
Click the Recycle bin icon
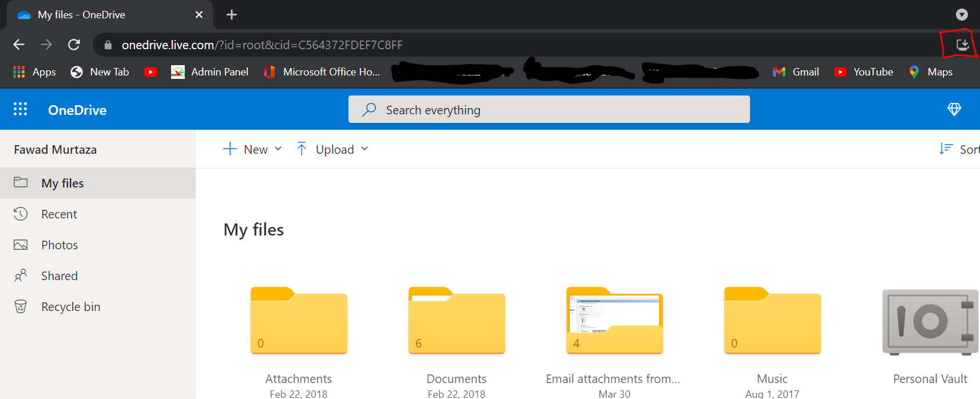pyautogui.click(x=21, y=306)
